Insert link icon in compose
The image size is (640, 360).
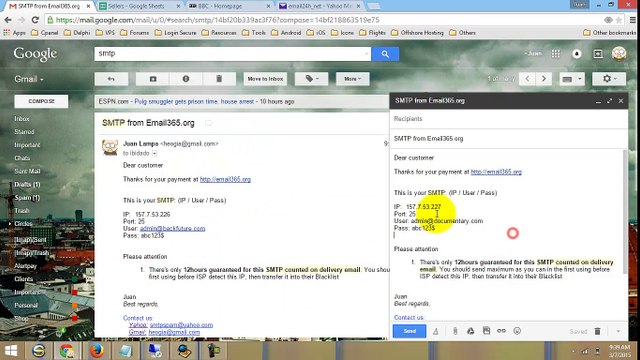[x=501, y=331]
